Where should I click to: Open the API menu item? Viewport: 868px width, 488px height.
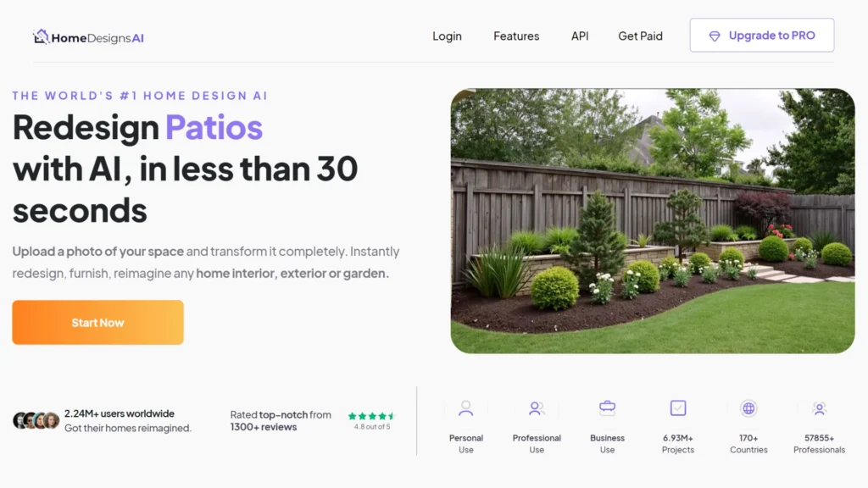pos(580,36)
